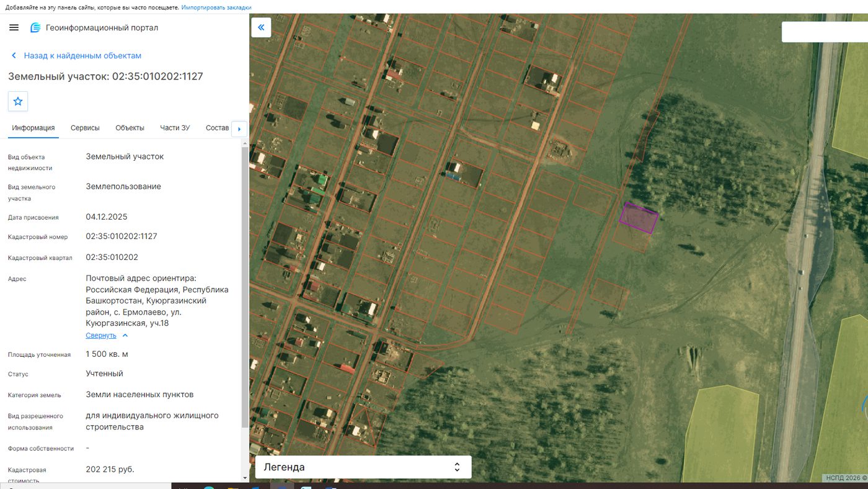Open the Состав tab

coord(218,128)
